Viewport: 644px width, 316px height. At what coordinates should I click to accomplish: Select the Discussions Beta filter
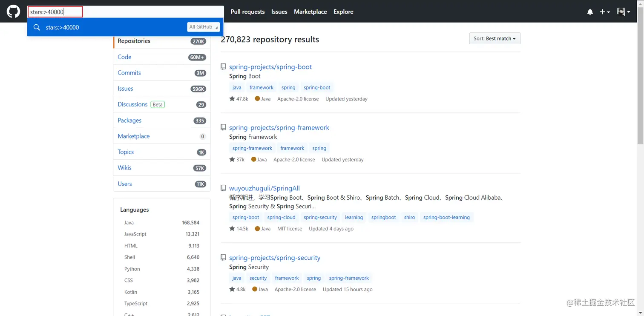(x=161, y=104)
